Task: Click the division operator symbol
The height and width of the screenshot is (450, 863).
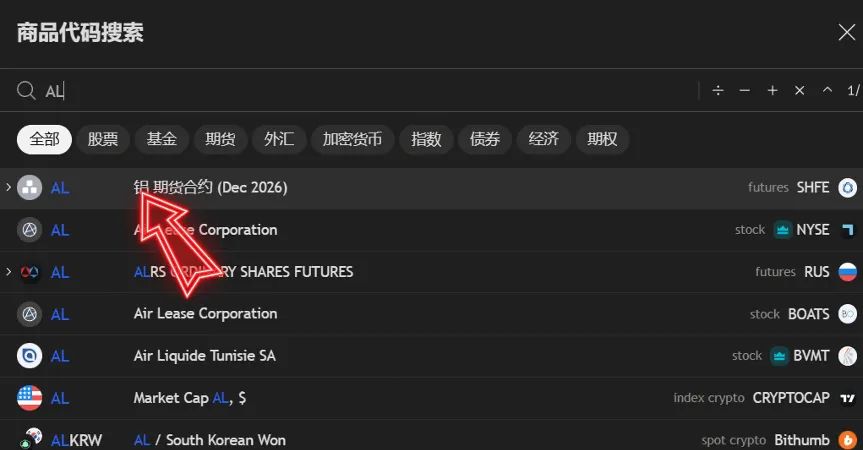Action: pos(717,91)
